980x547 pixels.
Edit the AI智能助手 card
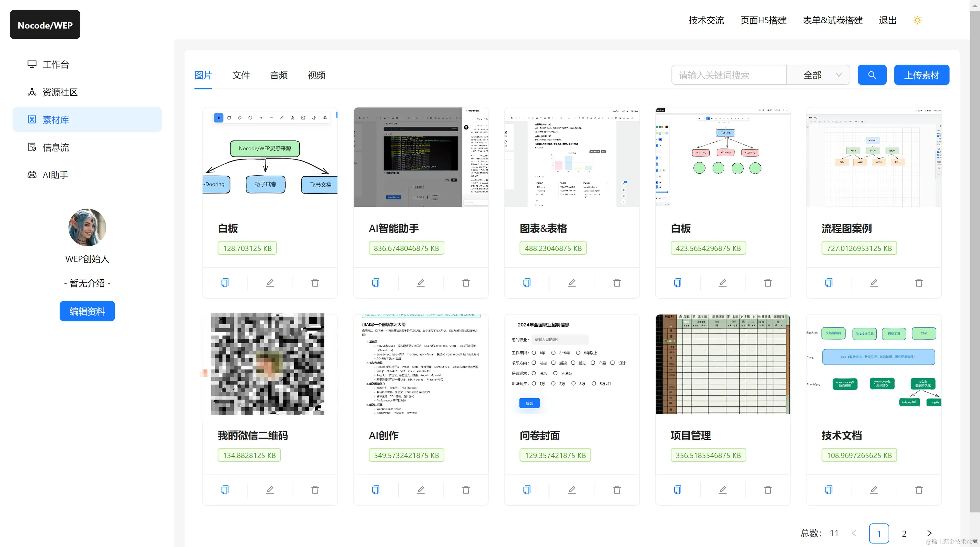tap(421, 283)
